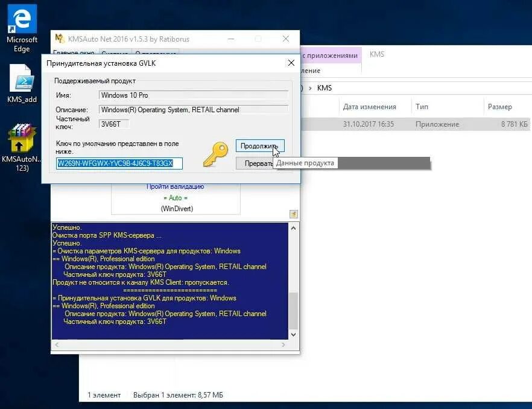532x409 pixels.
Task: Minimize the KMSAuto Net window
Action: pyautogui.click(x=231, y=39)
